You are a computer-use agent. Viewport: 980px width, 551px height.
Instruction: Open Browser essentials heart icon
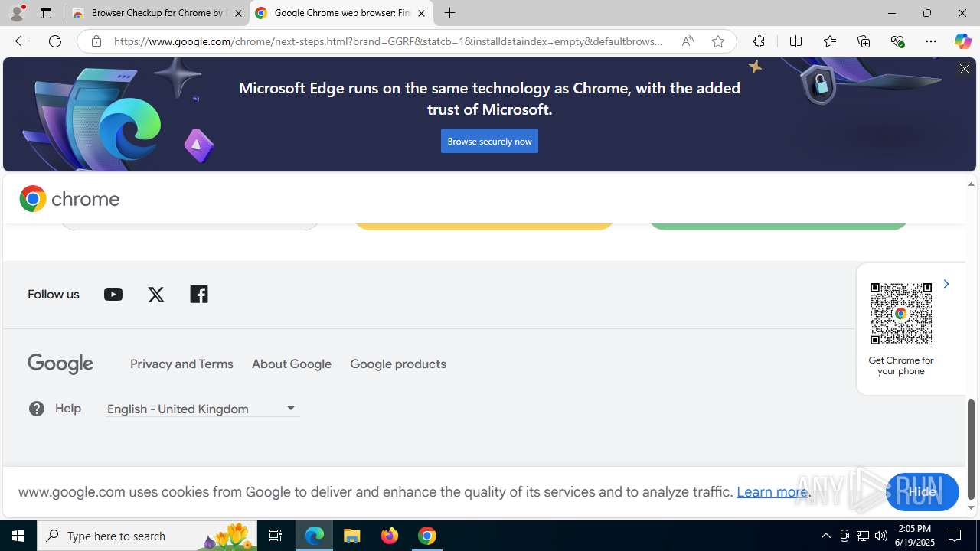pyautogui.click(x=897, y=41)
